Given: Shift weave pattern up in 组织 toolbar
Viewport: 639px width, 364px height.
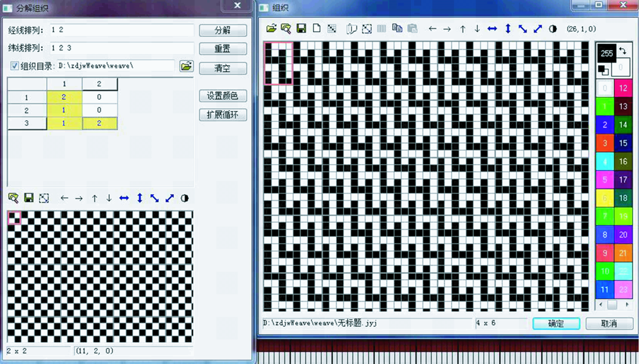Looking at the screenshot, I should point(462,29).
